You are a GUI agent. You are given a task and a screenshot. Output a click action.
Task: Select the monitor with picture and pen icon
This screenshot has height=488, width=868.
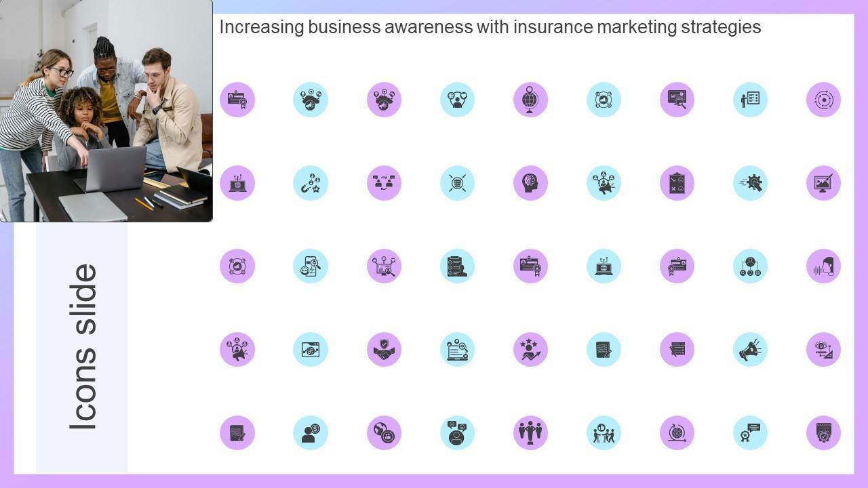pyautogui.click(x=823, y=183)
